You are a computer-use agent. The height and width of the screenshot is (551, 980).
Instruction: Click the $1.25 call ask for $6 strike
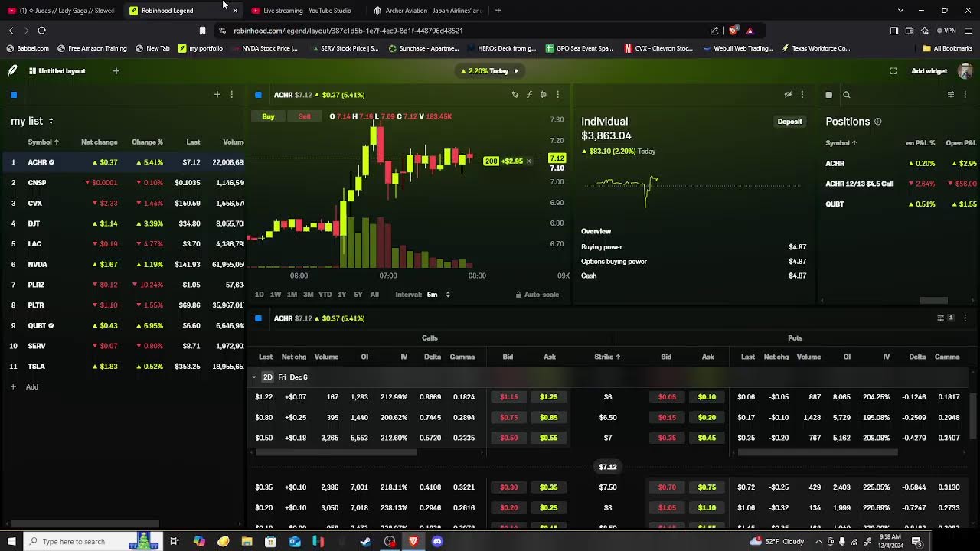(549, 397)
